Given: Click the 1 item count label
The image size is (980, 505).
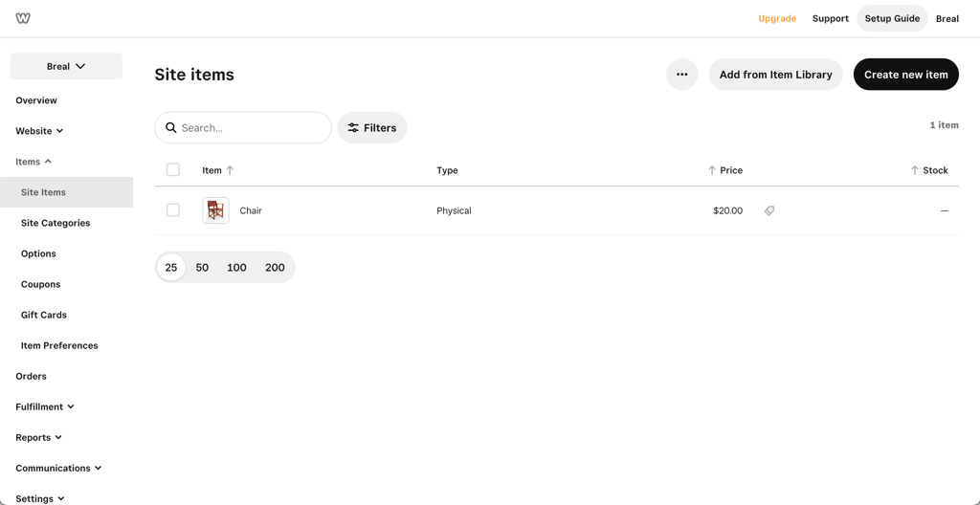Looking at the screenshot, I should [945, 125].
